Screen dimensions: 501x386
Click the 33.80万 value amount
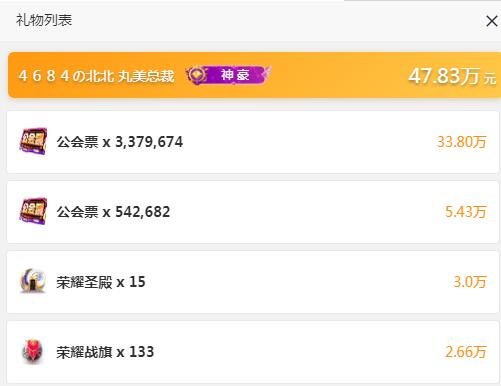(462, 142)
